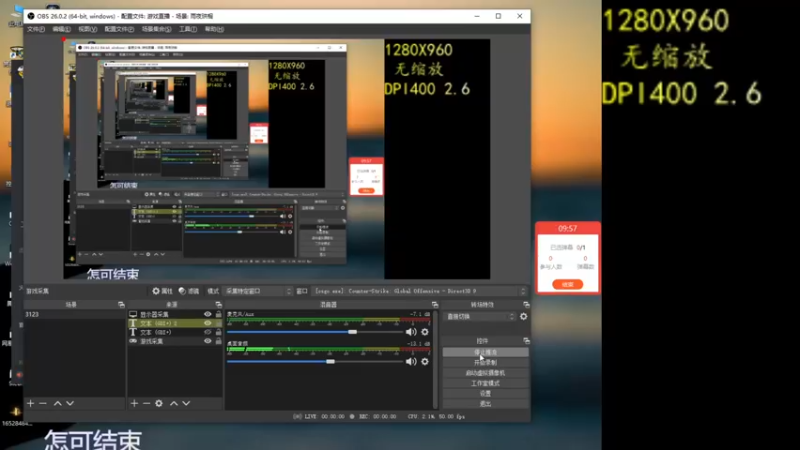Select the 文本 (GDI+) source row
Viewport: 800px width, 450px height.
(175, 332)
